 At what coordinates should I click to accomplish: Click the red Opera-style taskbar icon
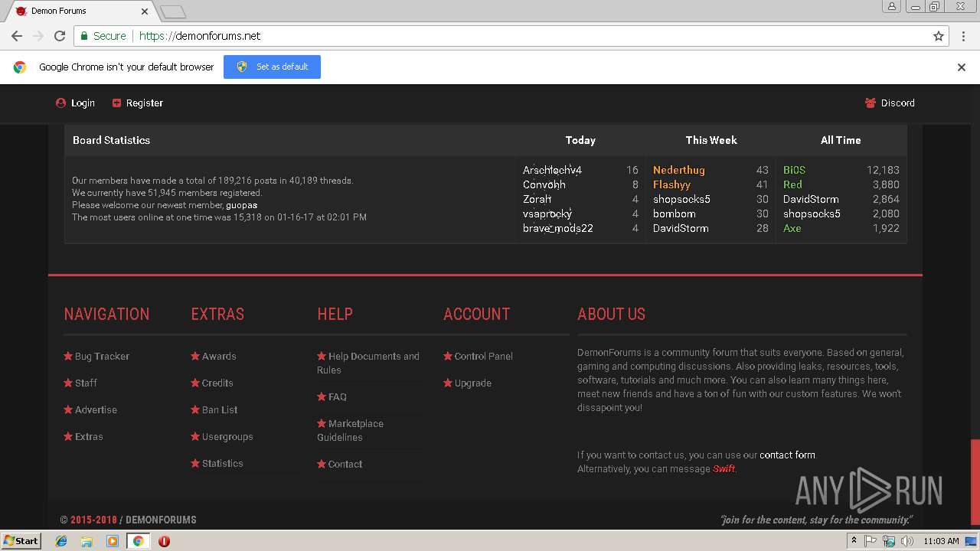pyautogui.click(x=164, y=541)
